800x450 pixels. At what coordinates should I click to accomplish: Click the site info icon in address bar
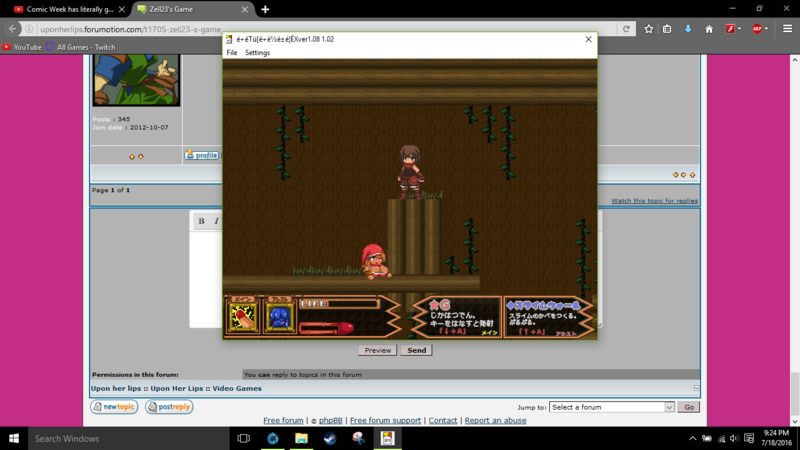(x=29, y=29)
